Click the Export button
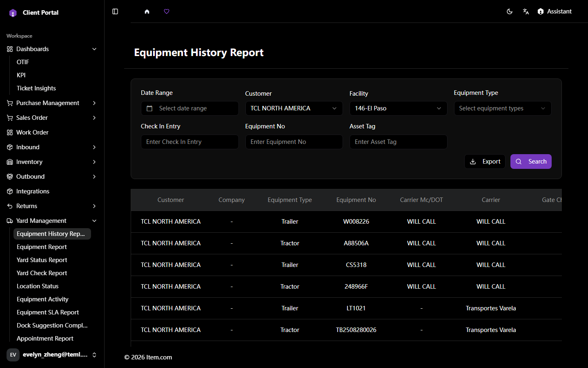The height and width of the screenshot is (368, 588). [485, 162]
